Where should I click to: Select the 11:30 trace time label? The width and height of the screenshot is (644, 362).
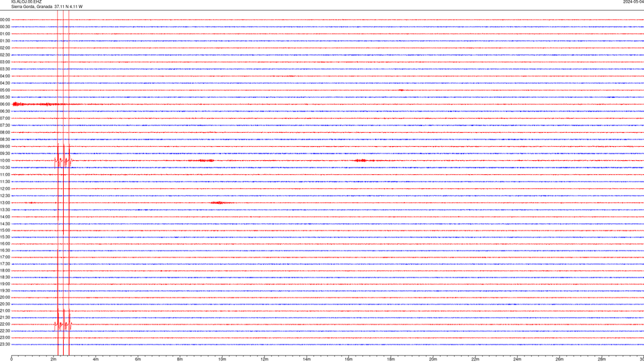click(5, 182)
